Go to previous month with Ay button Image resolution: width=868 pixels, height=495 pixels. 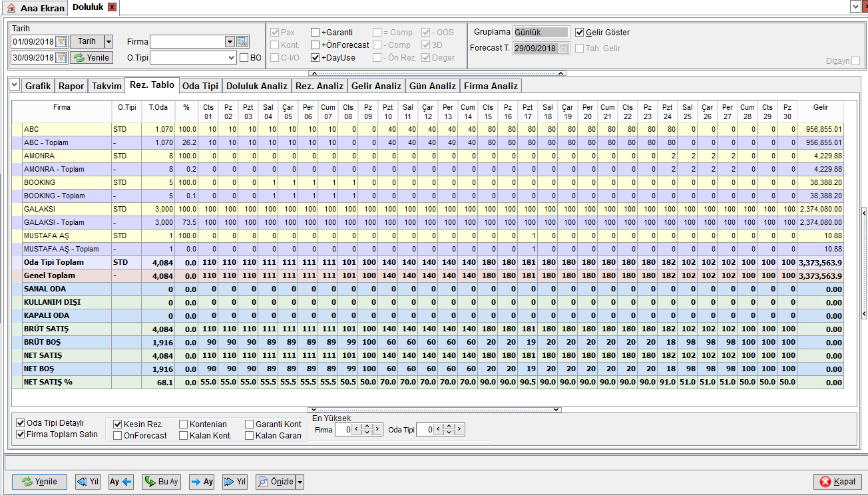coord(121,482)
